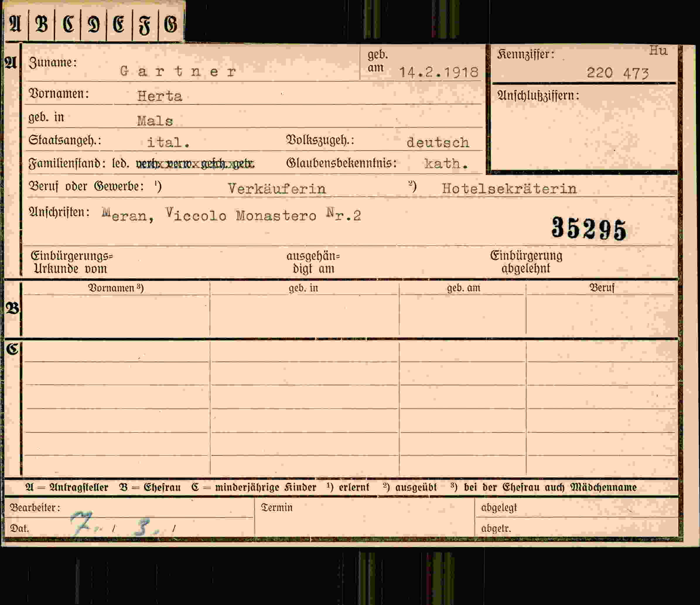Viewport: 700px width, 605px height.
Task: Click the first empty row in section C
Action: tap(350, 352)
